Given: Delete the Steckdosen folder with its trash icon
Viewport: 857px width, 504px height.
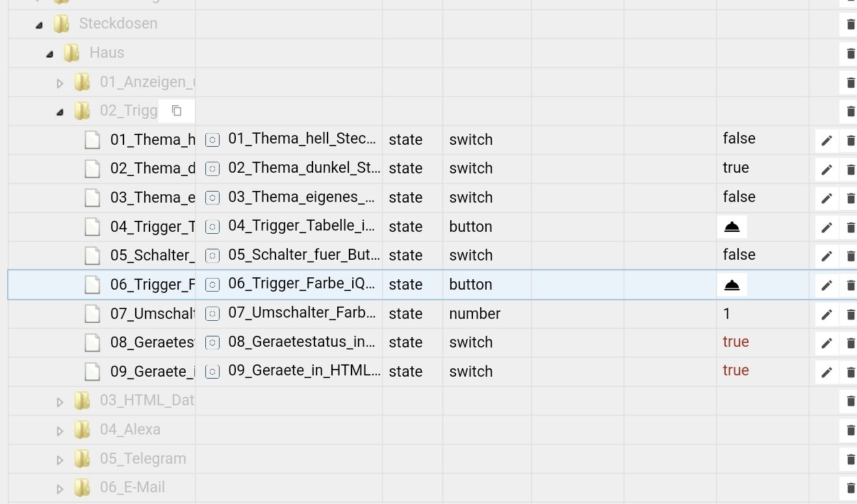Looking at the screenshot, I should pos(850,25).
